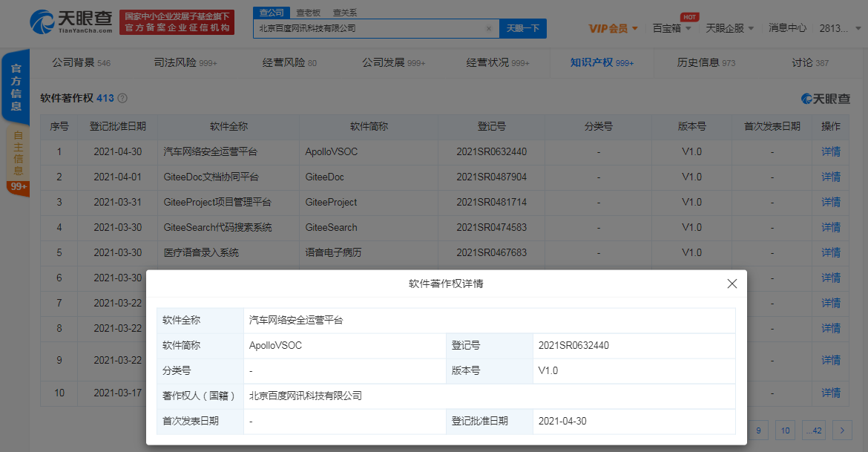The height and width of the screenshot is (452, 868).
Task: Open the 经营风险 80 tab
Action: (289, 62)
